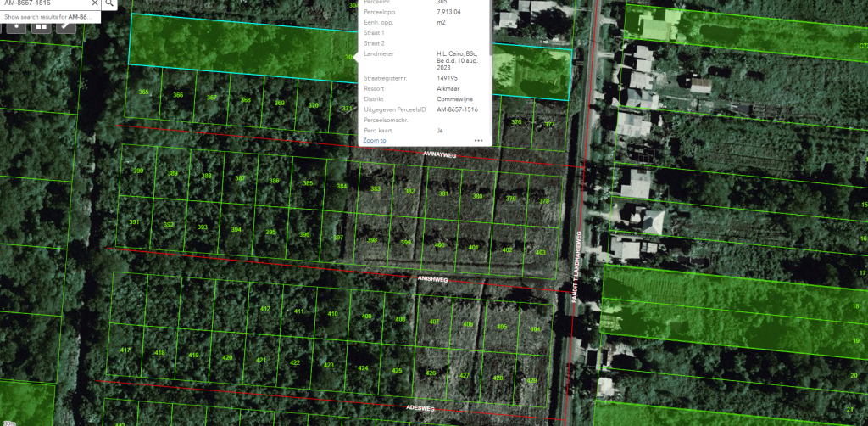Click the ANISHWEG street label
Screen dimensions: 868x426
tap(431, 277)
